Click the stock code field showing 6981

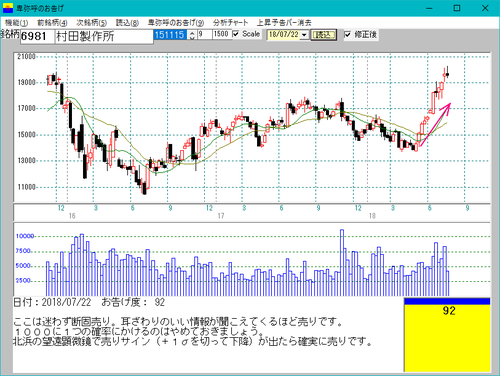[x=37, y=36]
